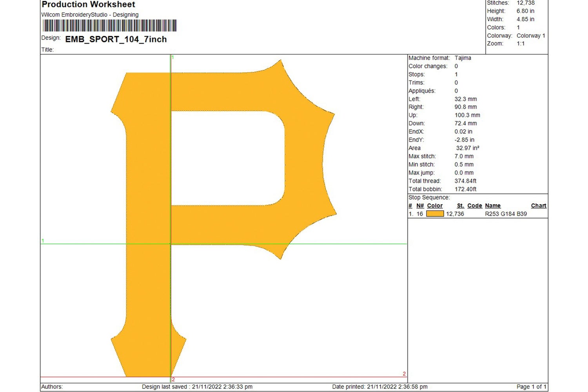This screenshot has width=588, height=392.
Task: Click the barcode image at the top
Action: [109, 26]
